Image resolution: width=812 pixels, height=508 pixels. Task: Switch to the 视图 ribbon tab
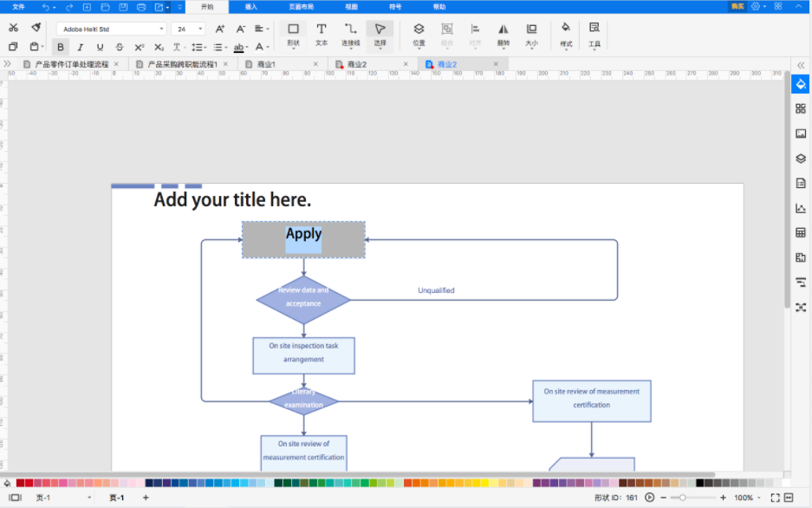(x=351, y=7)
